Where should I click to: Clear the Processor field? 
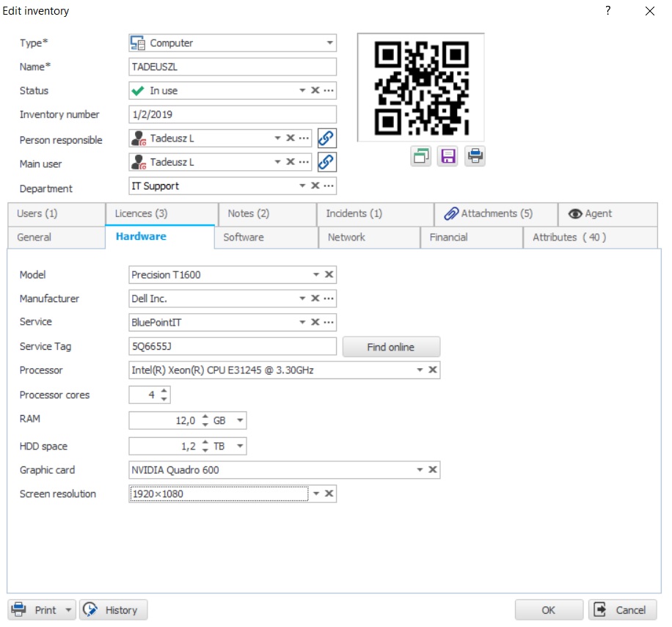[x=432, y=370]
